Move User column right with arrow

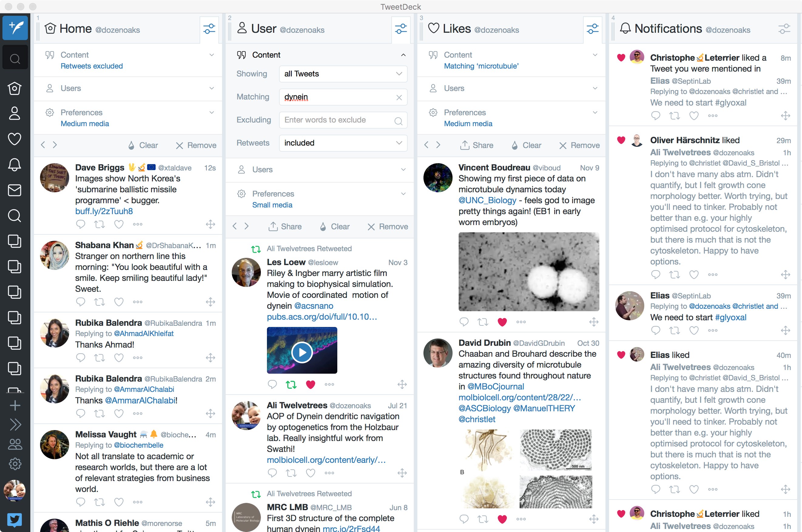247,226
